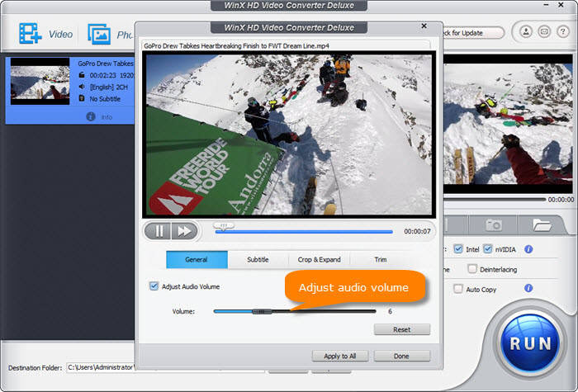
Task: Close the edit dialog window
Action: tap(424, 26)
